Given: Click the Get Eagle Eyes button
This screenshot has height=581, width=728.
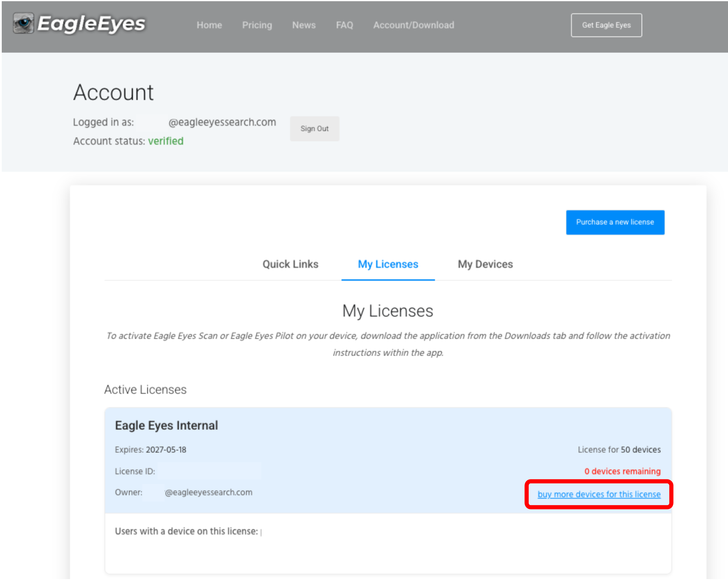Looking at the screenshot, I should click(606, 25).
